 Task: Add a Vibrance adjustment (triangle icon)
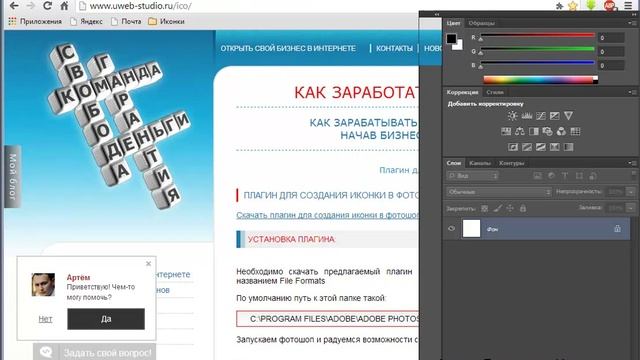pyautogui.click(x=568, y=116)
